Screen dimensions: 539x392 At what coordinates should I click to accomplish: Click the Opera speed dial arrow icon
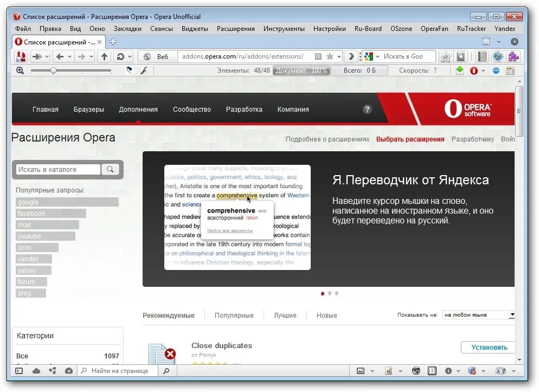(37, 56)
